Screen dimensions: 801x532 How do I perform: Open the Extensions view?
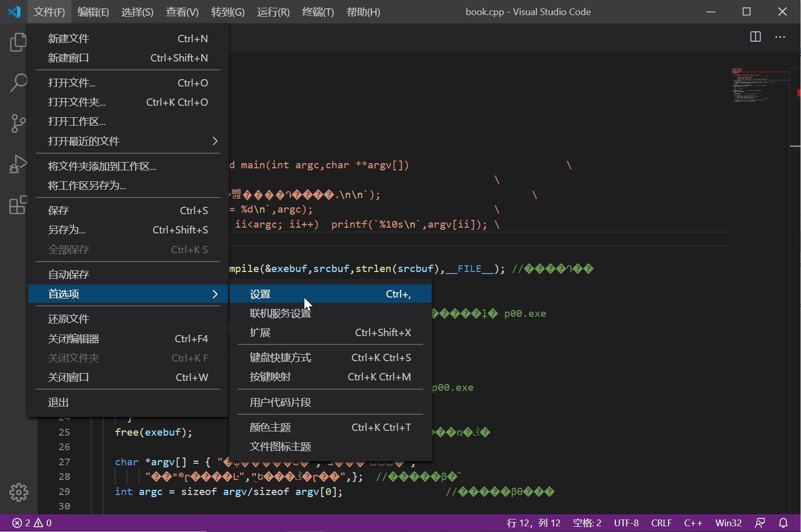pyautogui.click(x=18, y=205)
